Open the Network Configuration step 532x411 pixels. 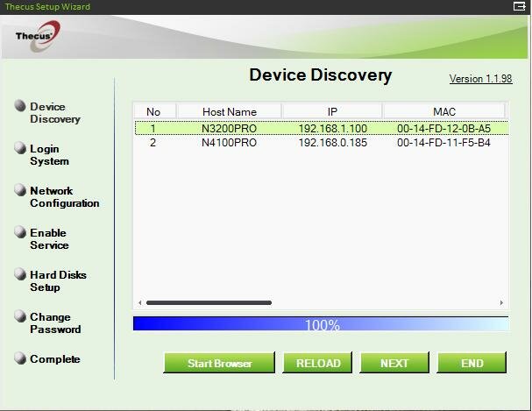tap(65, 197)
